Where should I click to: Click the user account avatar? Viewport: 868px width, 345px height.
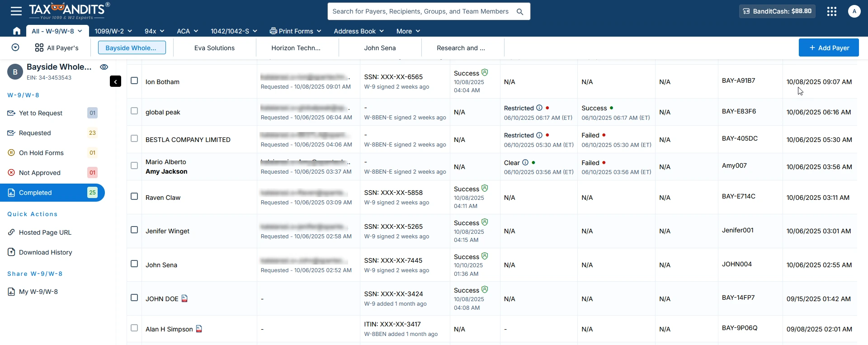tap(854, 11)
